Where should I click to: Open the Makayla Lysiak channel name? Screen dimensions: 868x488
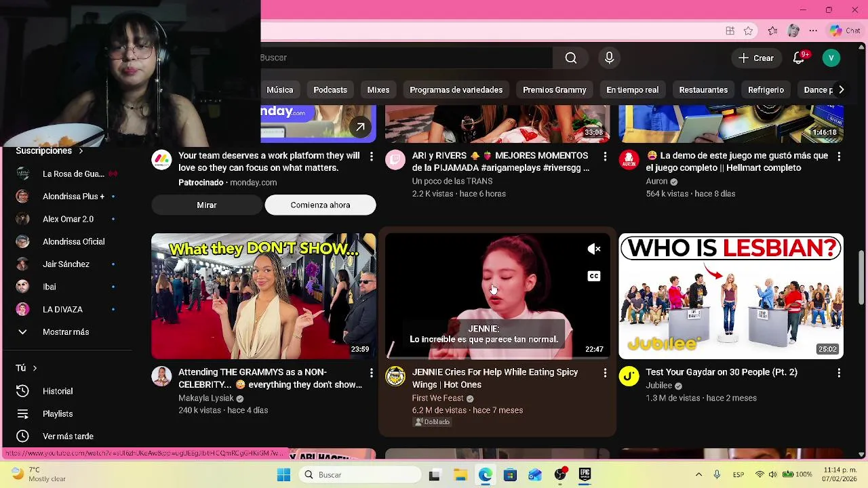coord(206,398)
